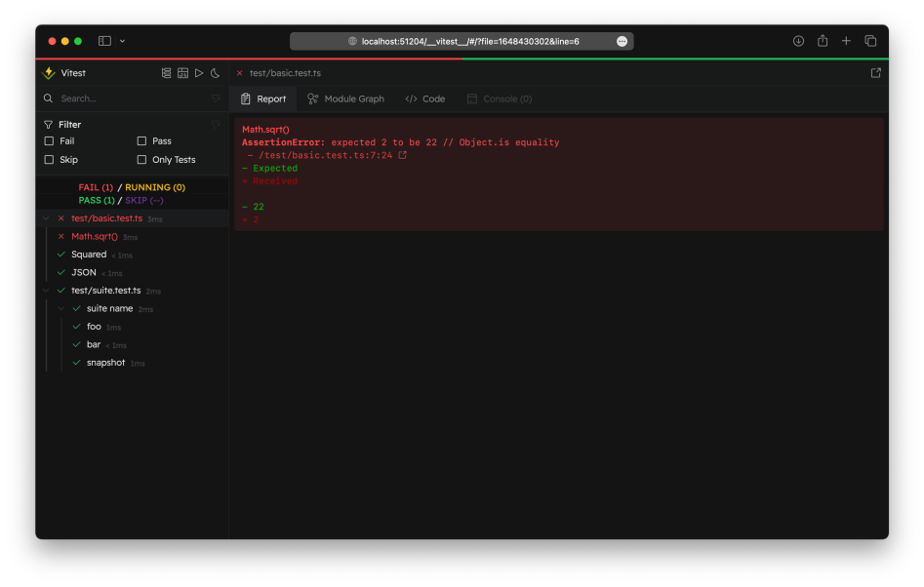924x587 pixels.
Task: Click the test/basic.test.ts title in the detail header
Action: [285, 73]
